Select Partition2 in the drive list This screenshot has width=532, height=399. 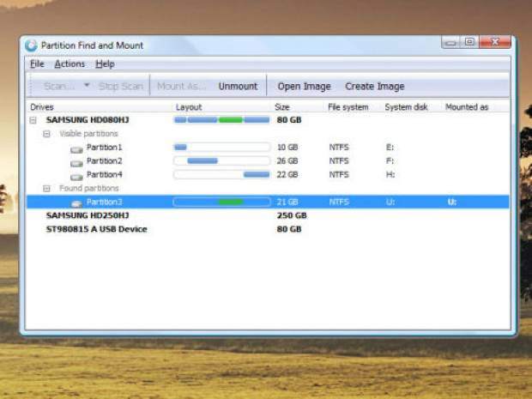click(268, 160)
